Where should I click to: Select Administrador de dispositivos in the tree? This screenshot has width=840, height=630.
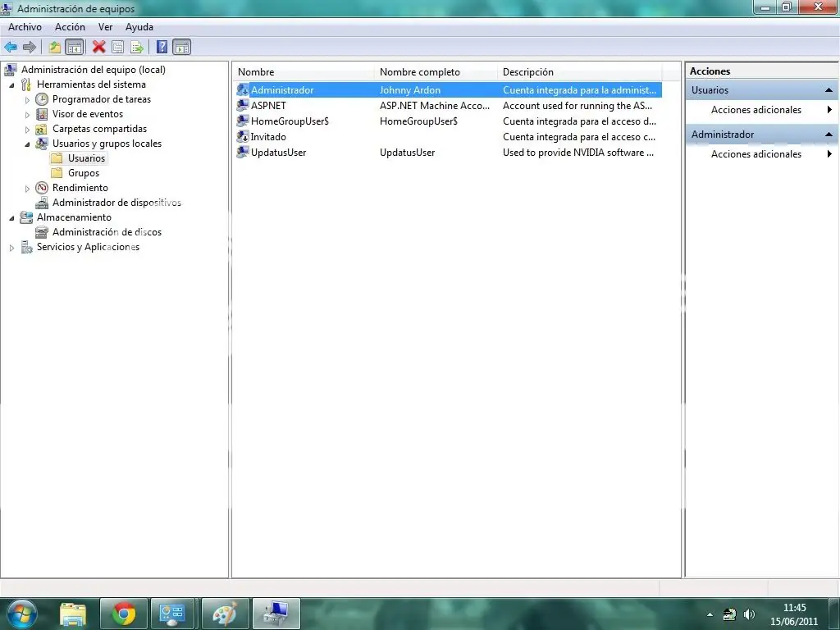116,203
